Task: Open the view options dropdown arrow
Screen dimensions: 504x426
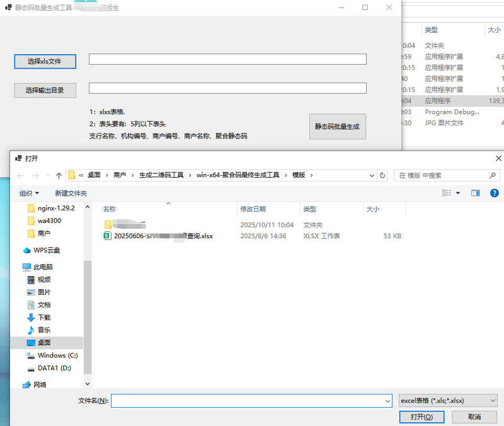Action: tap(458, 193)
